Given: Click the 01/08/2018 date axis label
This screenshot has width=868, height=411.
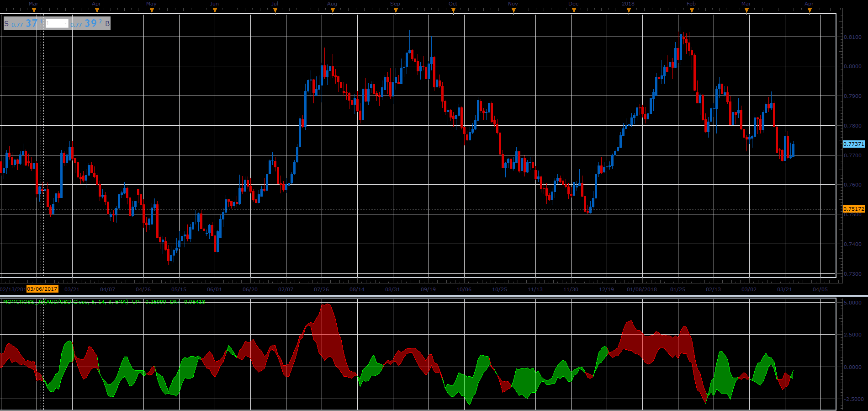Looking at the screenshot, I should 642,289.
